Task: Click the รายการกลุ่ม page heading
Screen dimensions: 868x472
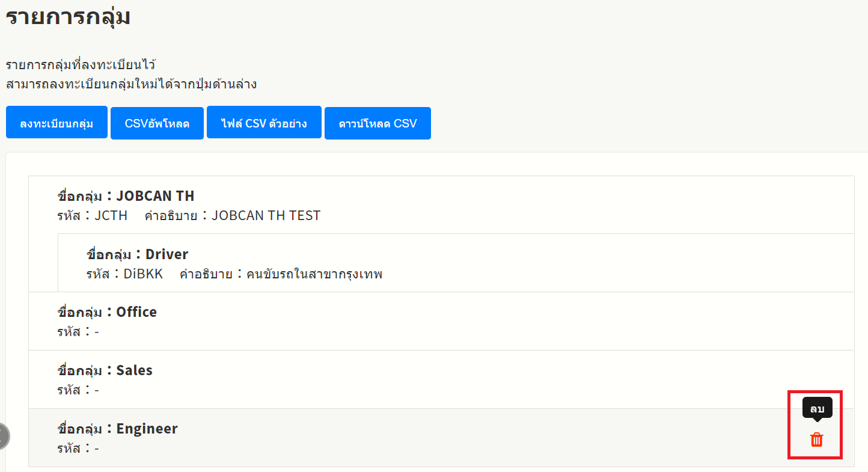Action: pos(68,17)
